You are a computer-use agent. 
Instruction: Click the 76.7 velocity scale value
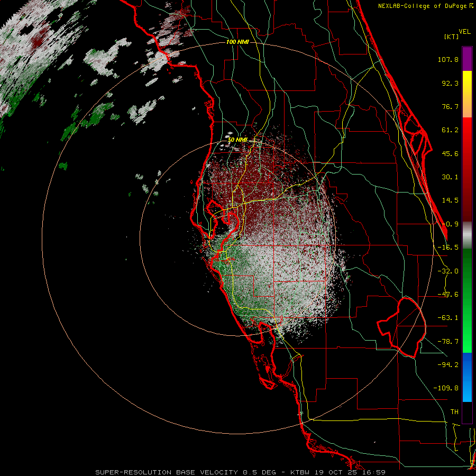coord(450,106)
